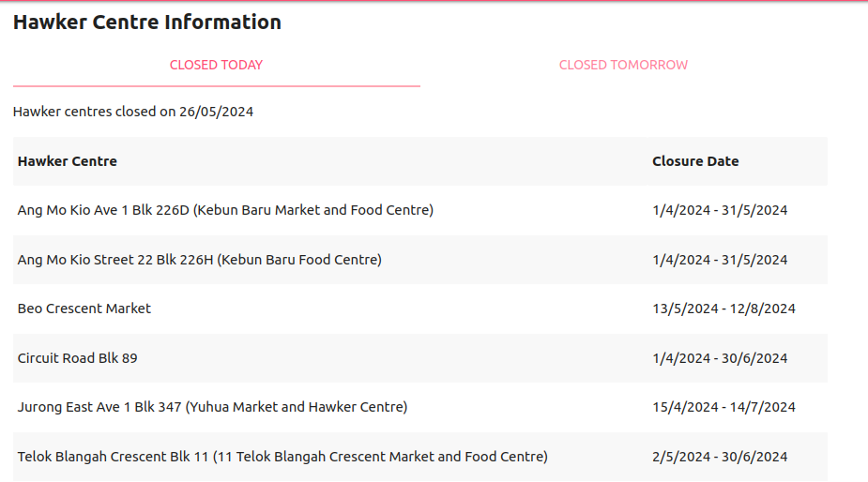Click the Closure Date column header
868x482 pixels.
(695, 161)
